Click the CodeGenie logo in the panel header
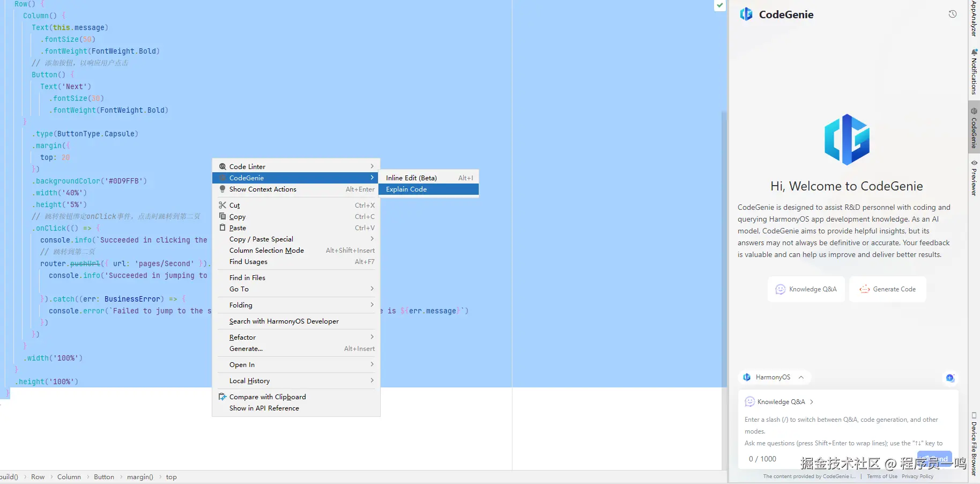Viewport: 980px width, 484px height. [746, 14]
